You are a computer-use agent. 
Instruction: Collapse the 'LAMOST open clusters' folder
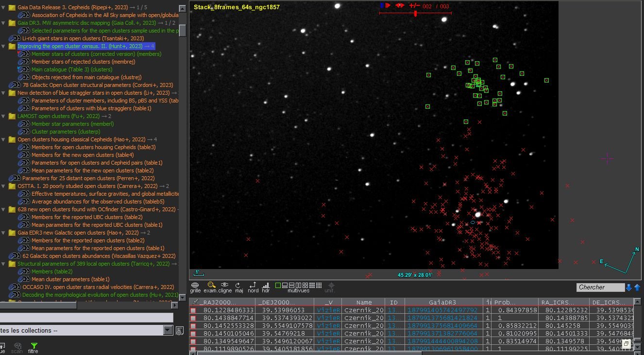click(x=4, y=116)
